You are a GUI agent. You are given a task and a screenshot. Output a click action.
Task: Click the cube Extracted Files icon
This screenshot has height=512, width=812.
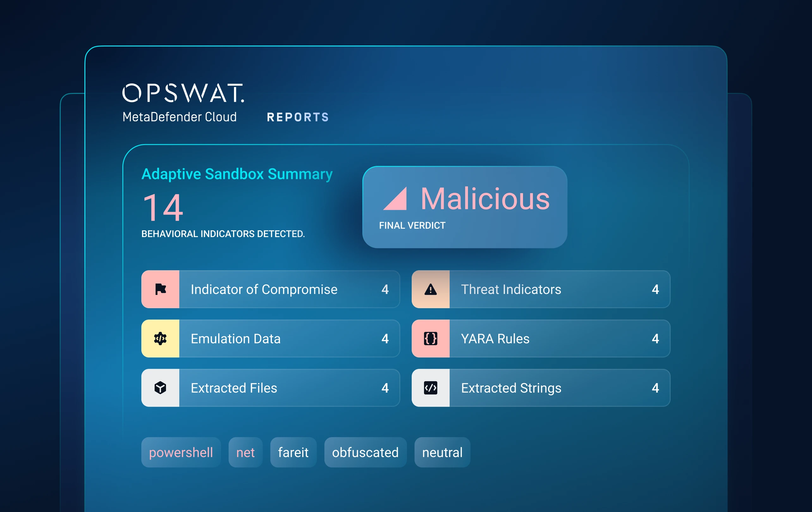coord(160,387)
